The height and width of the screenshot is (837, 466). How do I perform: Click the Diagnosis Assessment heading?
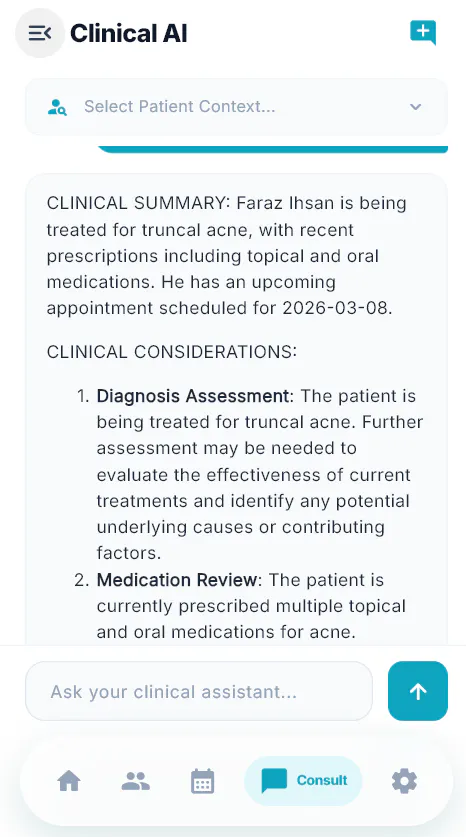click(x=193, y=396)
